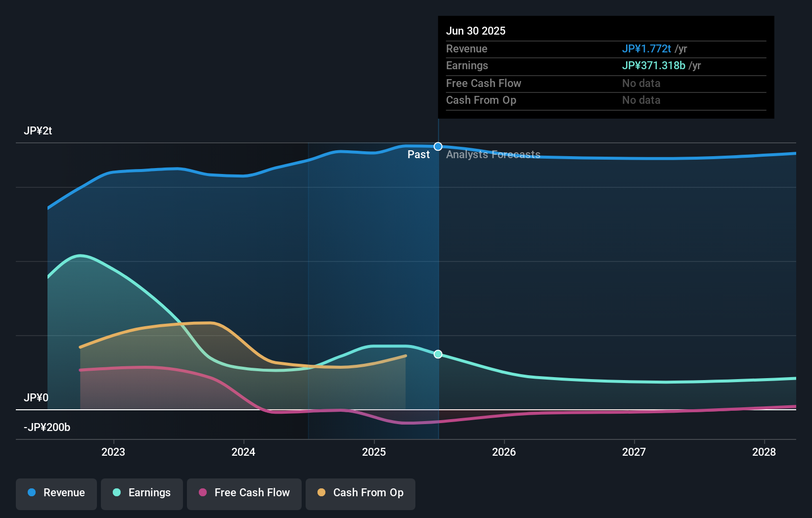Expand details for the Cash From Op row
The image size is (812, 518).
point(481,100)
